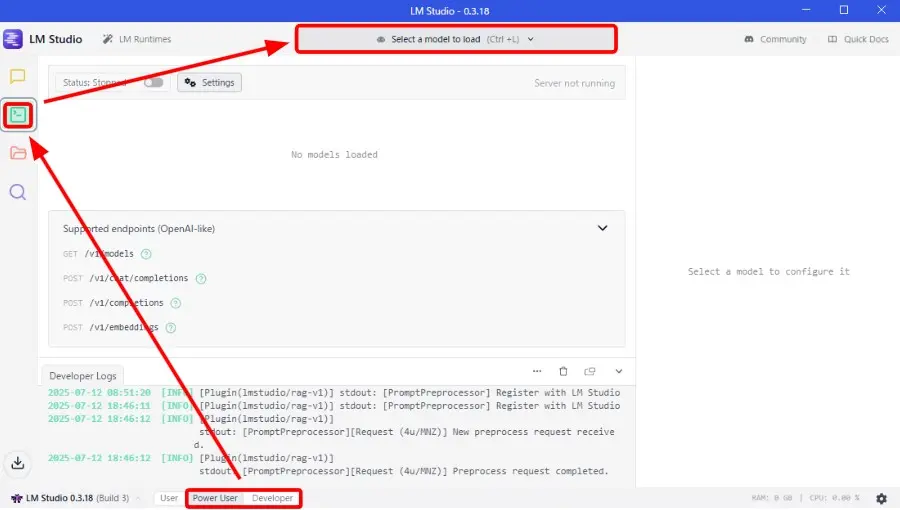Open My Models folder icon in sidebar

click(x=18, y=153)
